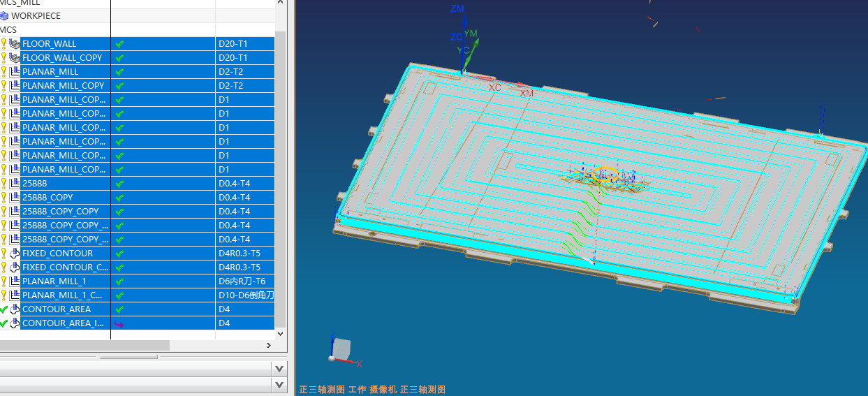
Task: Click tool cell D10-D6倒角刀
Action: tap(246, 295)
